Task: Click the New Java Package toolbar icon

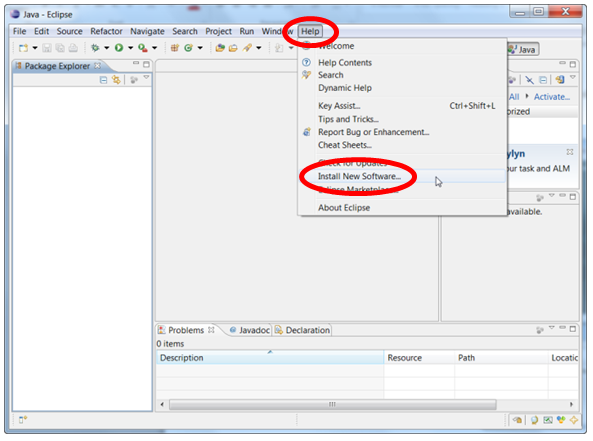Action: pos(175,48)
